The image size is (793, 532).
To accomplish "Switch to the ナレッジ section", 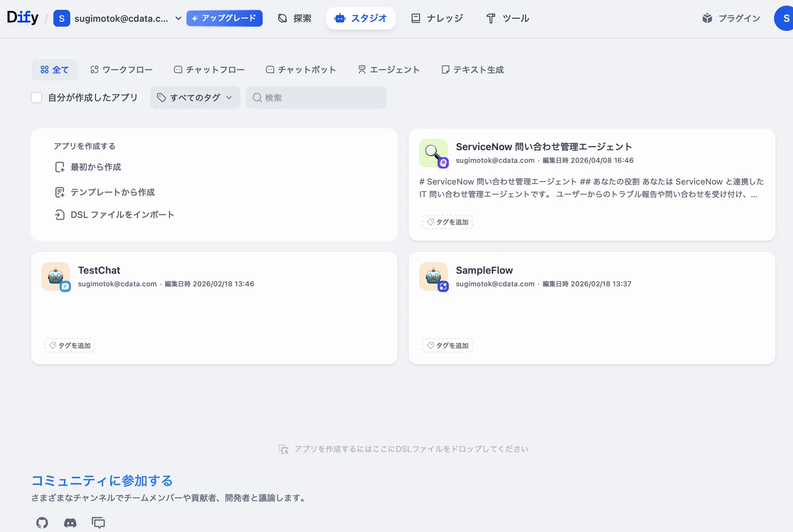I will coord(437,18).
